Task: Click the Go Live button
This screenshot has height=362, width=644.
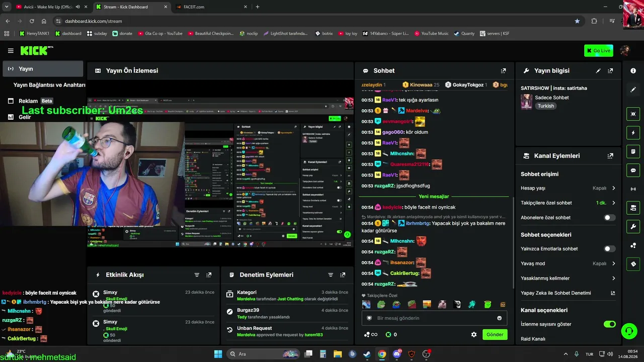Action: coord(598,50)
